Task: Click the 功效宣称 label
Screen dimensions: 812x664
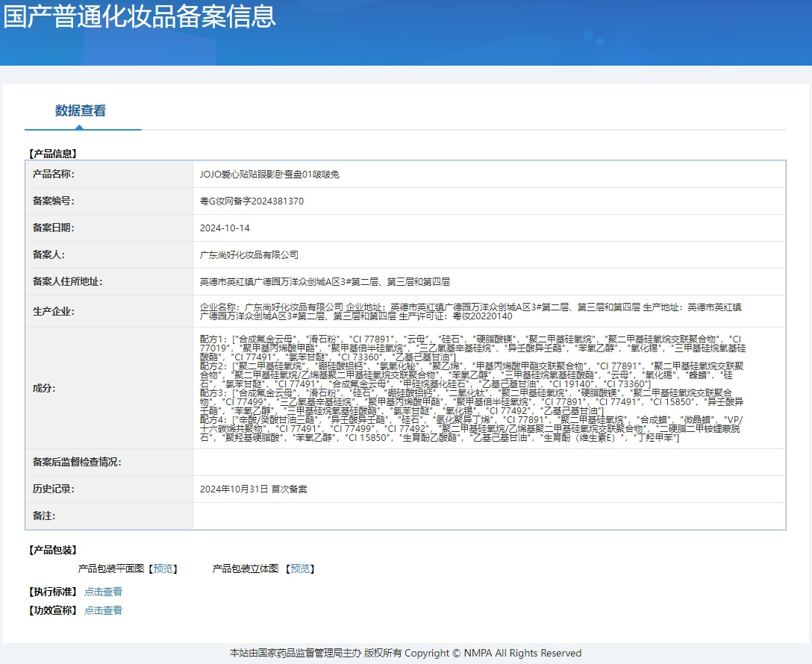Action: (53, 610)
